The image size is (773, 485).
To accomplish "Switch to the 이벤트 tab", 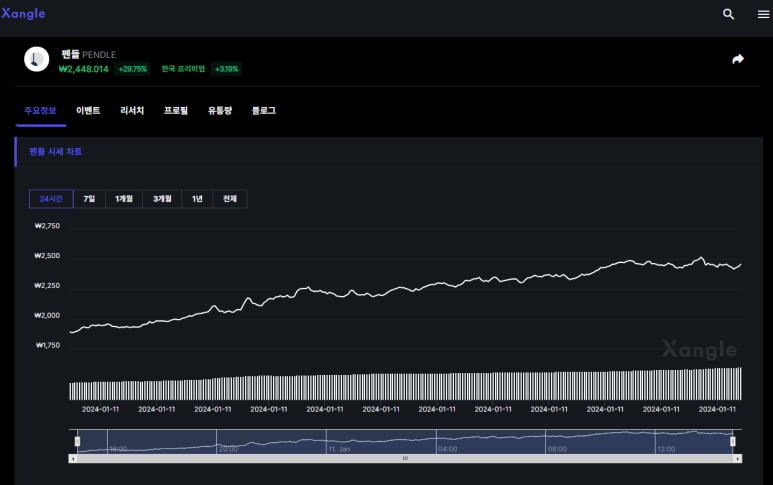I will (88, 110).
